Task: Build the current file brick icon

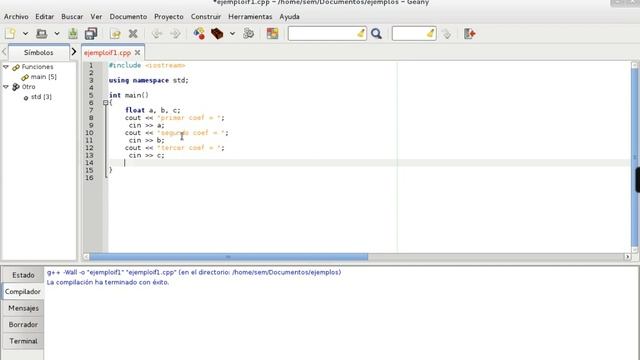Action: tap(217, 33)
